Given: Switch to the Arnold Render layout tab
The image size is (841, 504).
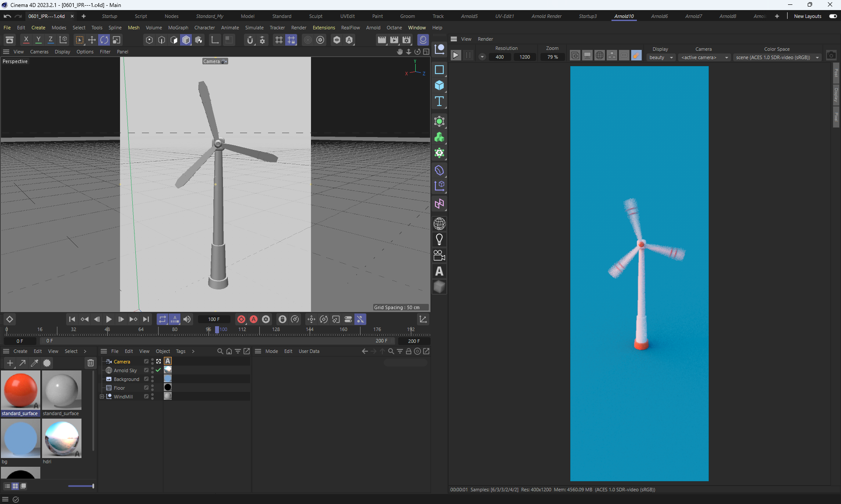Looking at the screenshot, I should pos(546,16).
